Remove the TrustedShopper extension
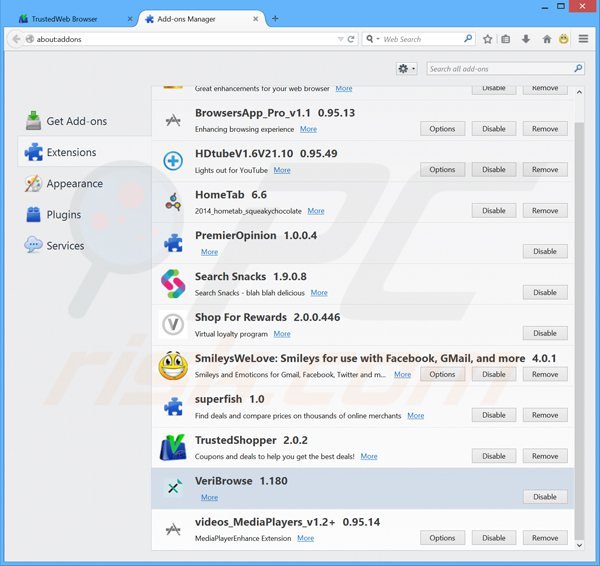 point(545,456)
